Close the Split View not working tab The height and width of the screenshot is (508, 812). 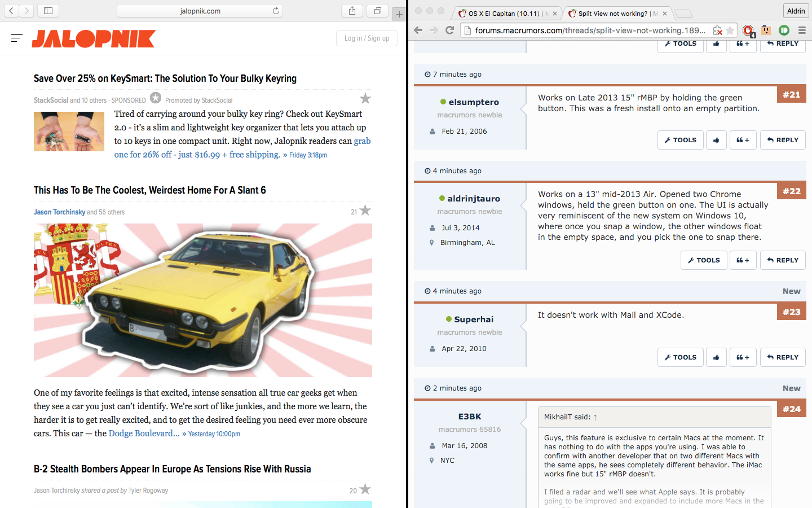665,14
